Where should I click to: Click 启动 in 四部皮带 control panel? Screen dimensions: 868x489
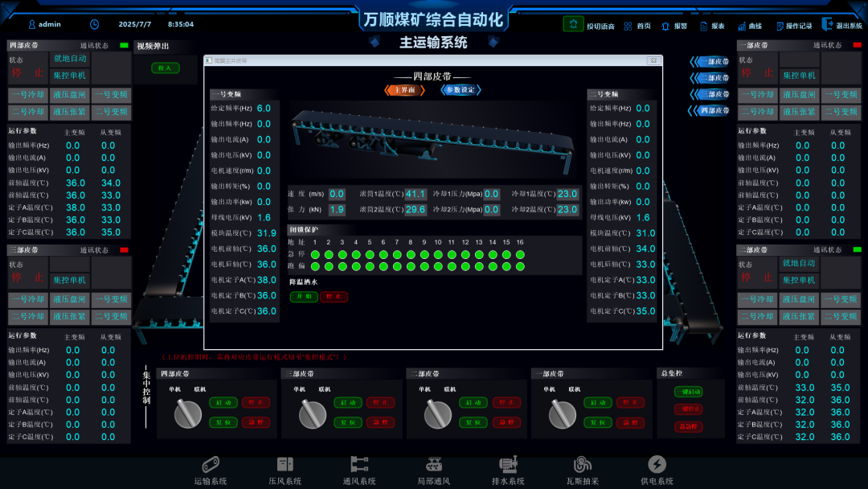coord(223,403)
